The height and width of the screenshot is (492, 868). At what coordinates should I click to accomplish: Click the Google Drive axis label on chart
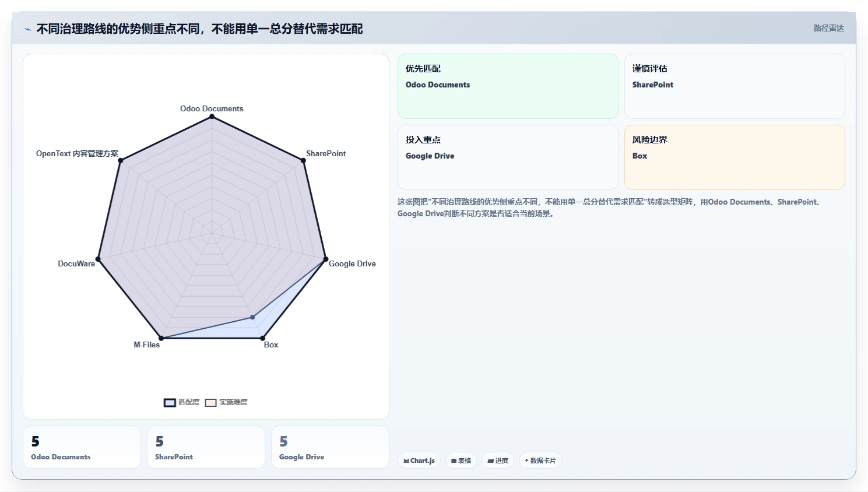coord(352,263)
